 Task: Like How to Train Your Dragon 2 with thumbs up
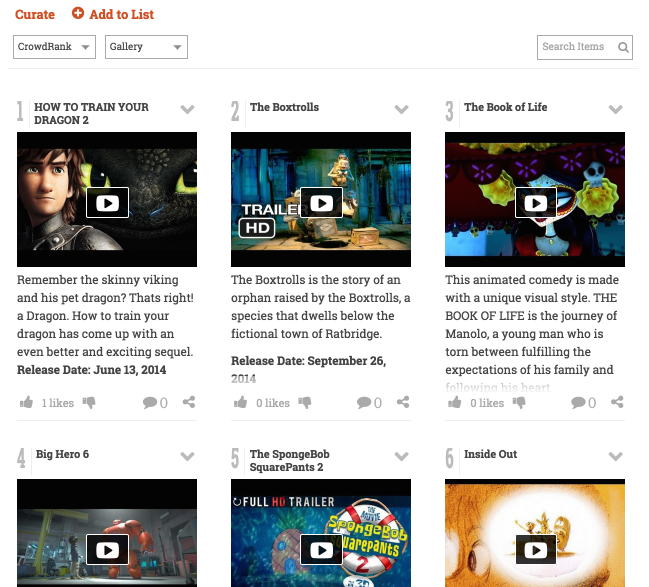[x=26, y=402]
